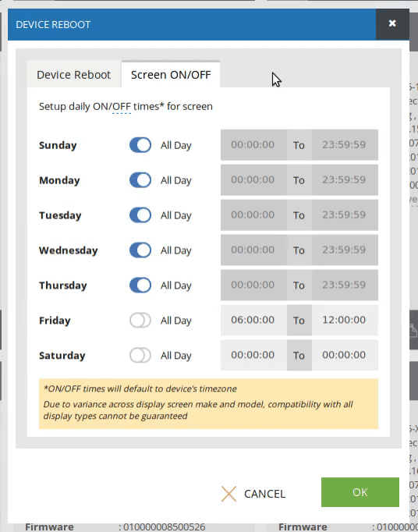Select the Screen ON/OFF tab
Screen dimensions: 418x532
point(171,75)
